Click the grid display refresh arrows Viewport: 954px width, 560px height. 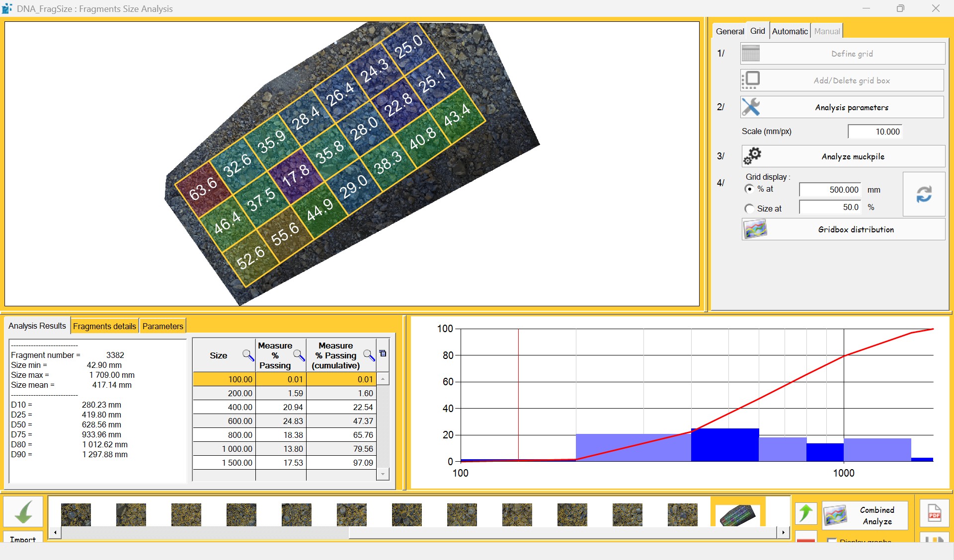924,194
